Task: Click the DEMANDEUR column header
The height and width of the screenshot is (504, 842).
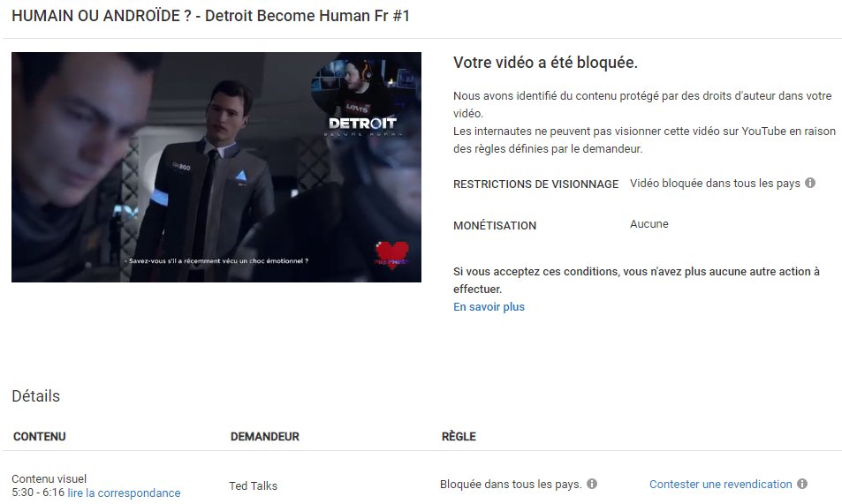Action: 265,436
